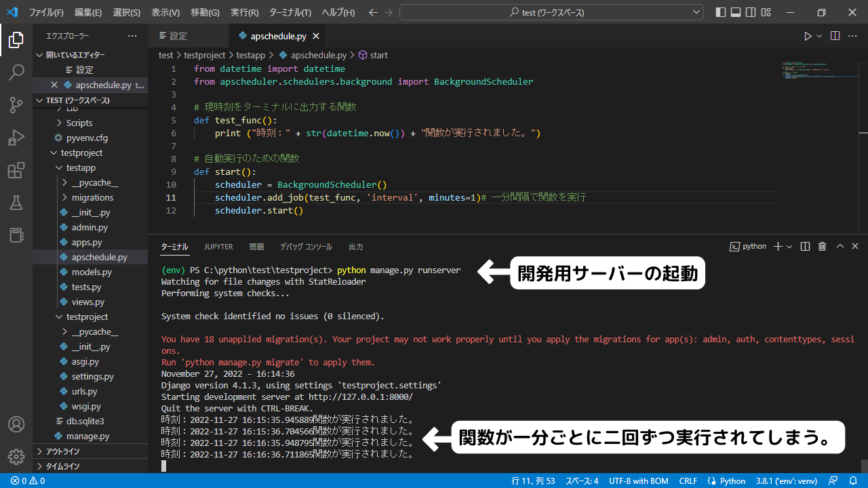The width and height of the screenshot is (868, 488).
Task: Open the Run and Debug view
Action: click(x=16, y=138)
